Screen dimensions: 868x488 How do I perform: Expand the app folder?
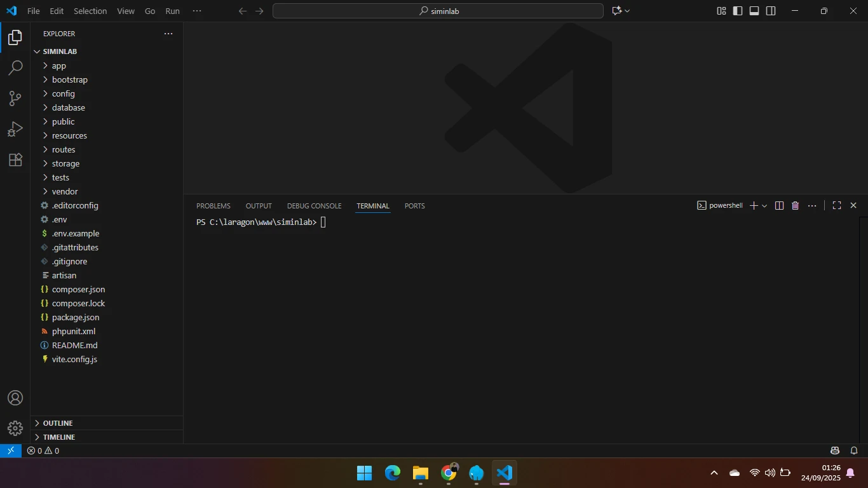pos(59,66)
